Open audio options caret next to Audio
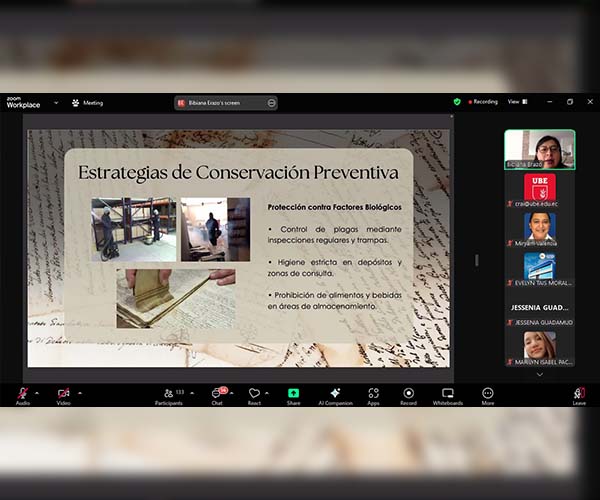 [x=37, y=393]
